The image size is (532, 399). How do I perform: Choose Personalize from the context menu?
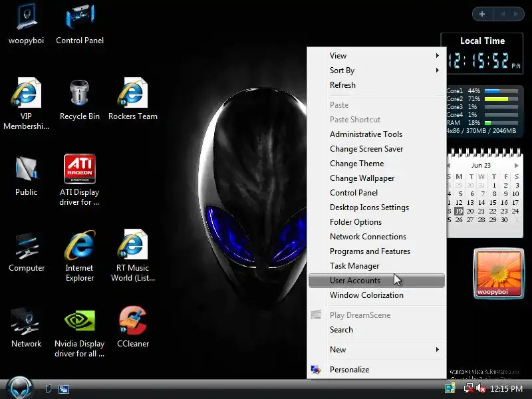376,370
